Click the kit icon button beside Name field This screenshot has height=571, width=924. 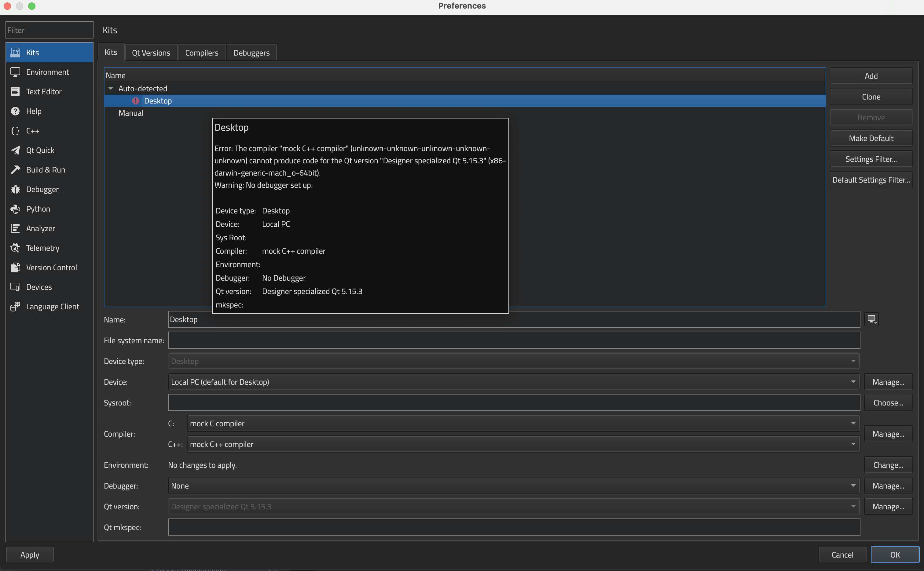tap(871, 319)
